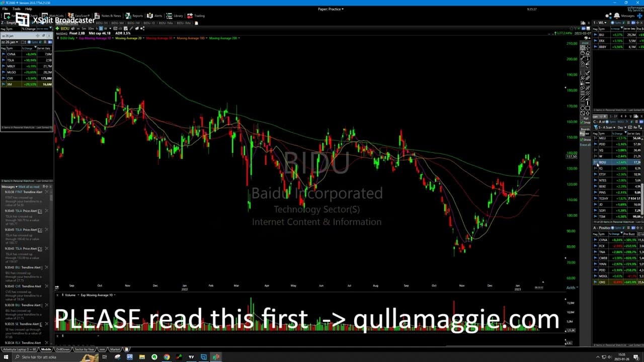644x362 pixels.
Task: Open TradingView icon in the taskbar
Action: click(x=191, y=357)
